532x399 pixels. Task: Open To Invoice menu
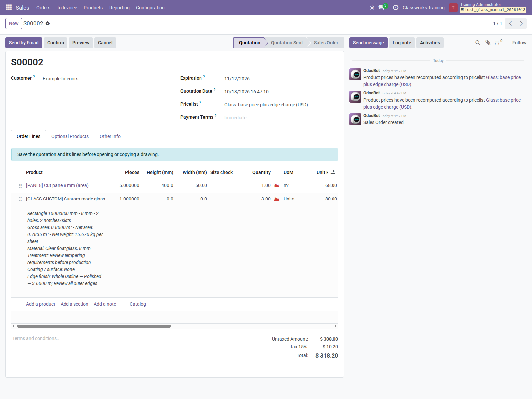coord(67,7)
